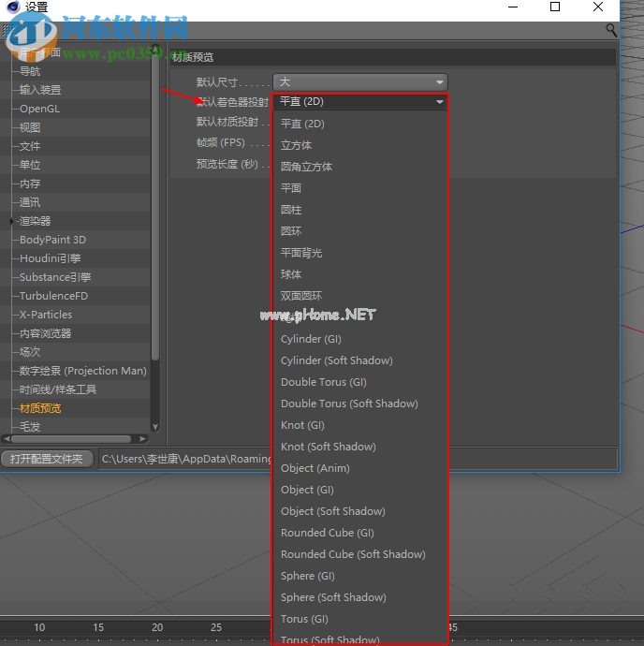Click the 打开配置文件夹 button
This screenshot has width=644, height=646.
[47, 459]
